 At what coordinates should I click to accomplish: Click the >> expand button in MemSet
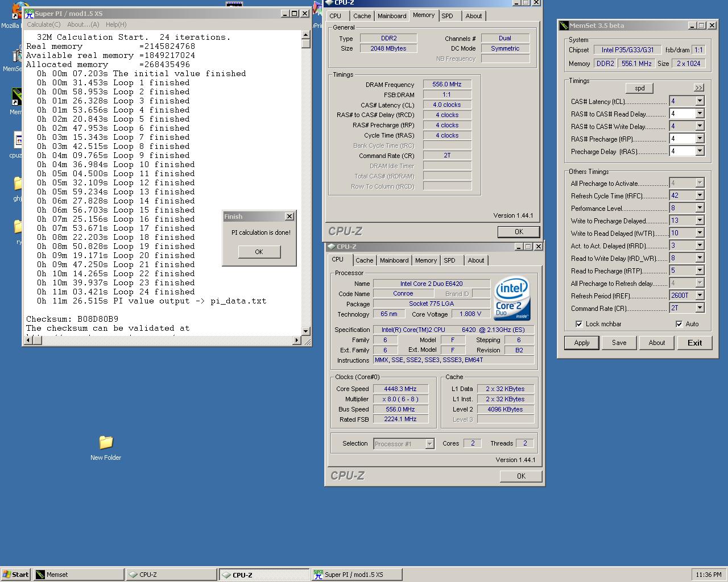(699, 88)
